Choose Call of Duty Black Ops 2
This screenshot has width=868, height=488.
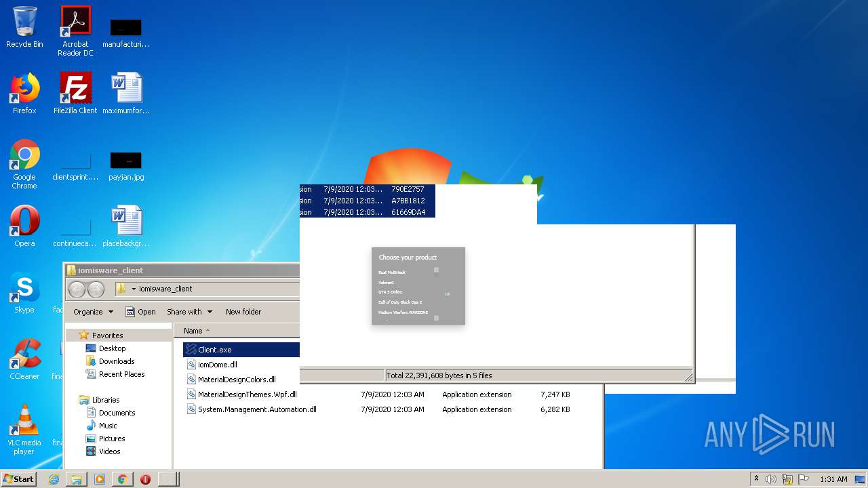tap(400, 302)
